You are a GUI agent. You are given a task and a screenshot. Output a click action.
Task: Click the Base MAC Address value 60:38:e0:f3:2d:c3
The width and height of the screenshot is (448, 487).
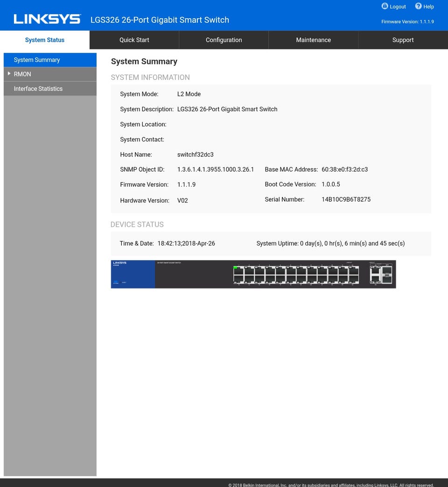[344, 169]
